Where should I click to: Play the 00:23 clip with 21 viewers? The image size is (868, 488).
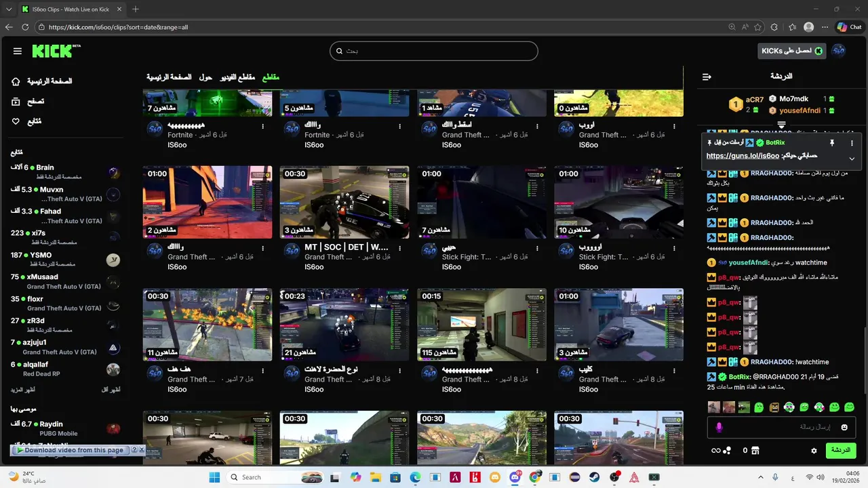pos(344,324)
